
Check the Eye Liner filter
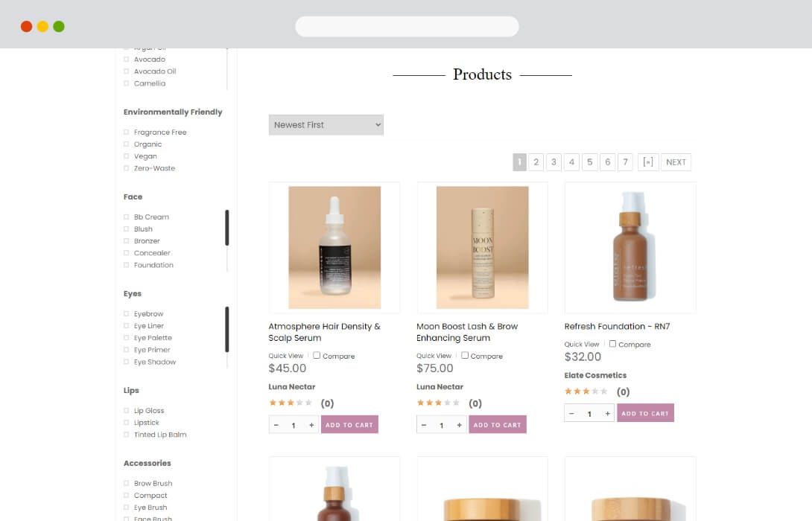pyautogui.click(x=127, y=326)
